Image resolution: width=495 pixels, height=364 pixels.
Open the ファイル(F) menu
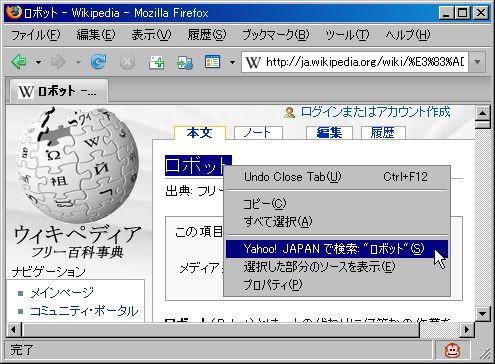click(x=36, y=35)
